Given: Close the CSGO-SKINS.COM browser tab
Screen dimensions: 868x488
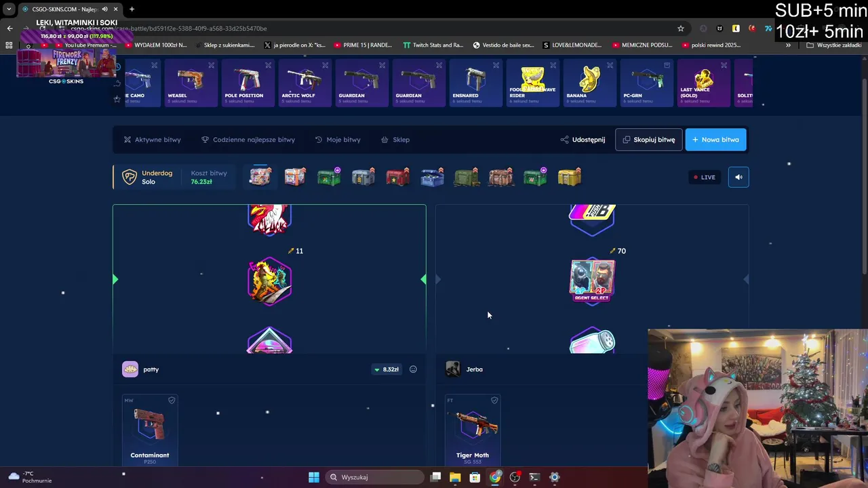Looking at the screenshot, I should tap(116, 9).
